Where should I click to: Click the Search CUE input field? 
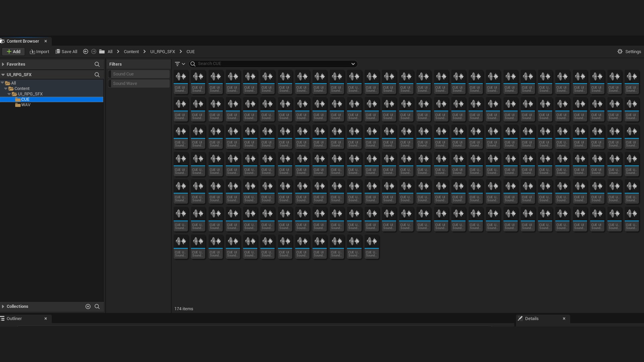pos(272,64)
